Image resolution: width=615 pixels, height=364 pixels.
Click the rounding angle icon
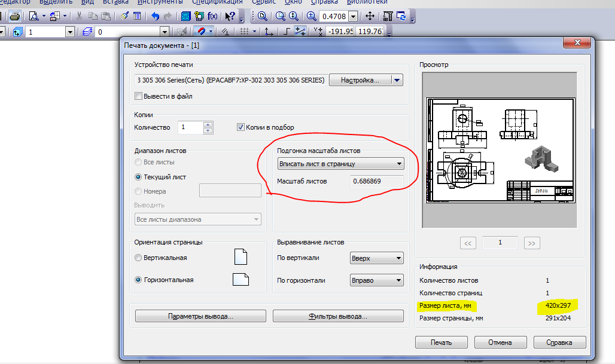300,31
